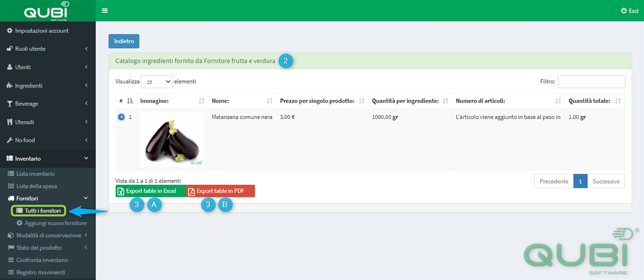The image size is (644, 280).
Task: Click the Esci logout link
Action: coord(629,11)
